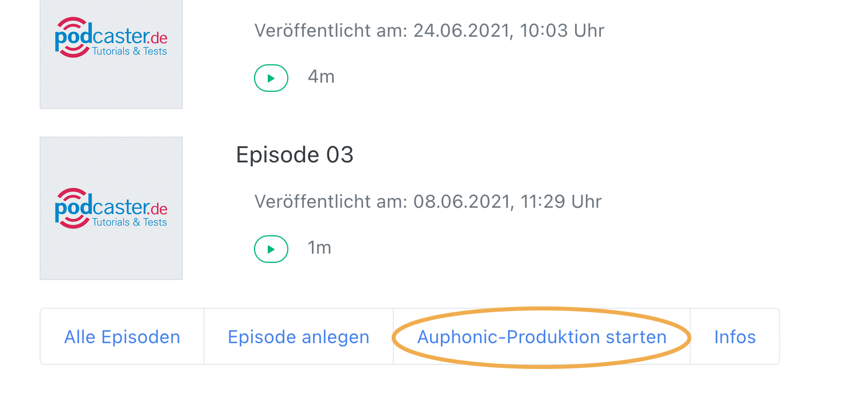Click green triangle icon beside 1m
868x404 pixels.
pos(271,249)
